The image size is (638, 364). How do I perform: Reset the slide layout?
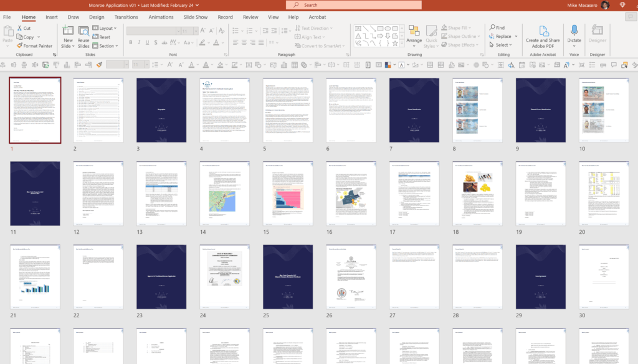[x=102, y=37]
